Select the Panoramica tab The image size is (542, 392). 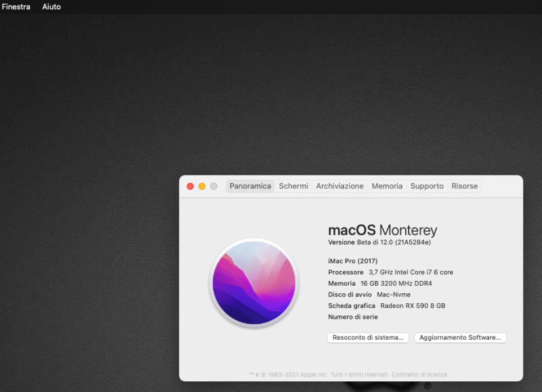pyautogui.click(x=250, y=186)
